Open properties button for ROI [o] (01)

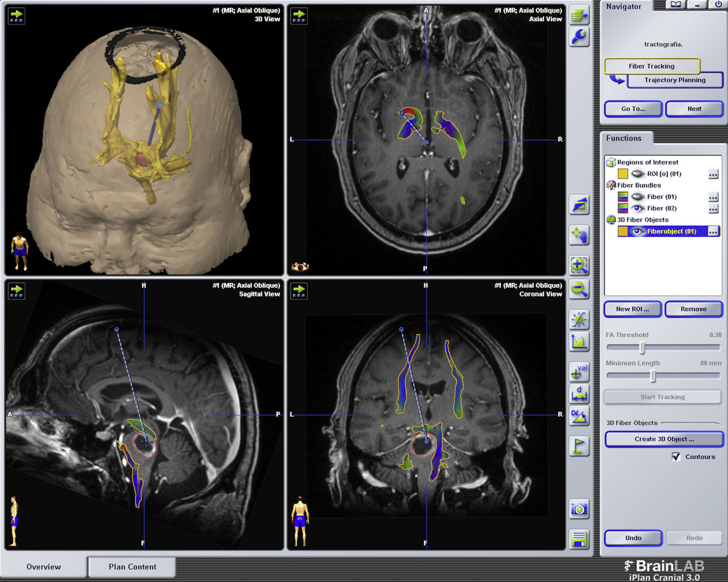(713, 174)
